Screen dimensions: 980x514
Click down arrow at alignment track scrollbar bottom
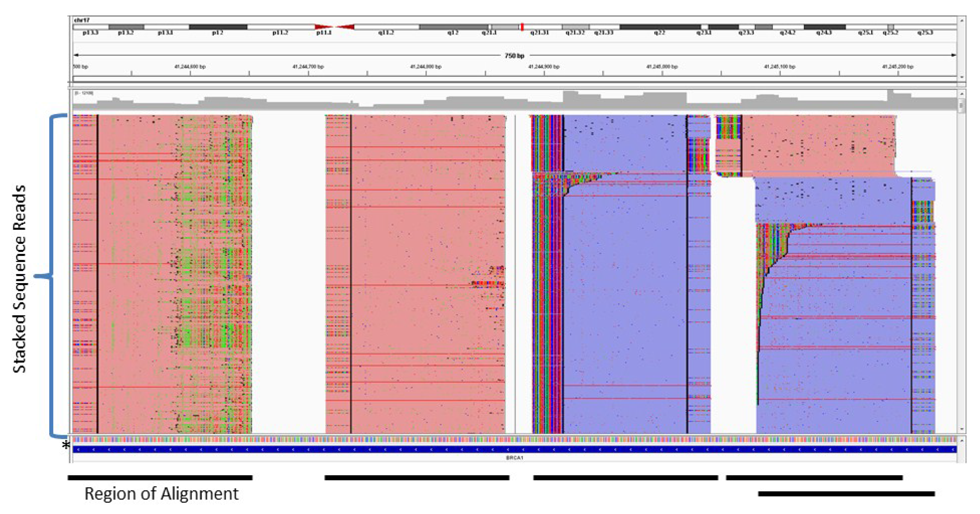[x=962, y=429]
